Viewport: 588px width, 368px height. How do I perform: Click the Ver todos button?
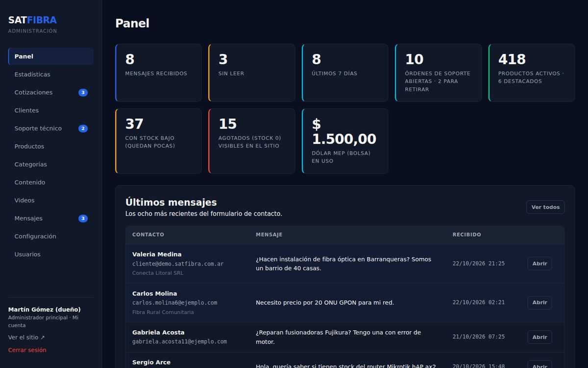(545, 207)
